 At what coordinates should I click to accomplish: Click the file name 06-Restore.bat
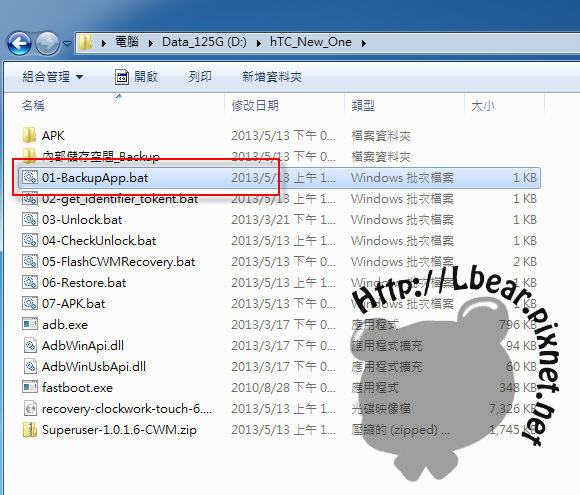point(84,283)
